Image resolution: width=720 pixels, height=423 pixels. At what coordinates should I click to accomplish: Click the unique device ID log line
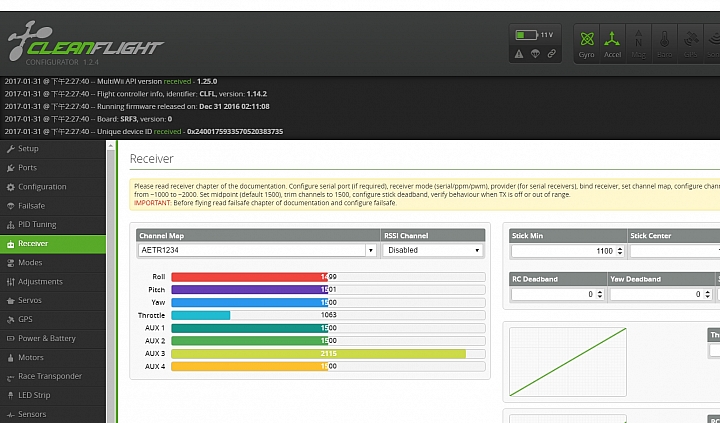pos(144,132)
